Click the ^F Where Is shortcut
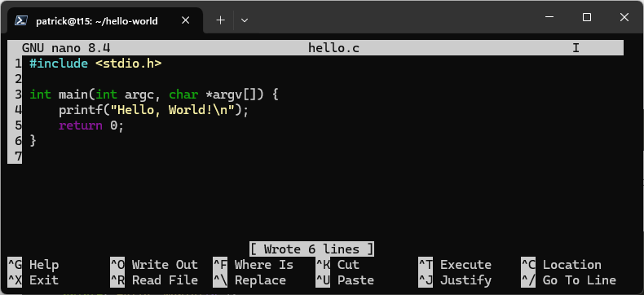The height and width of the screenshot is (295, 644). pyautogui.click(x=253, y=265)
